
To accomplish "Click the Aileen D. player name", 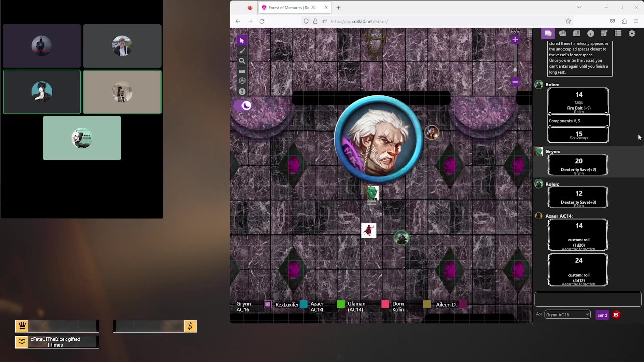I will click(x=446, y=304).
